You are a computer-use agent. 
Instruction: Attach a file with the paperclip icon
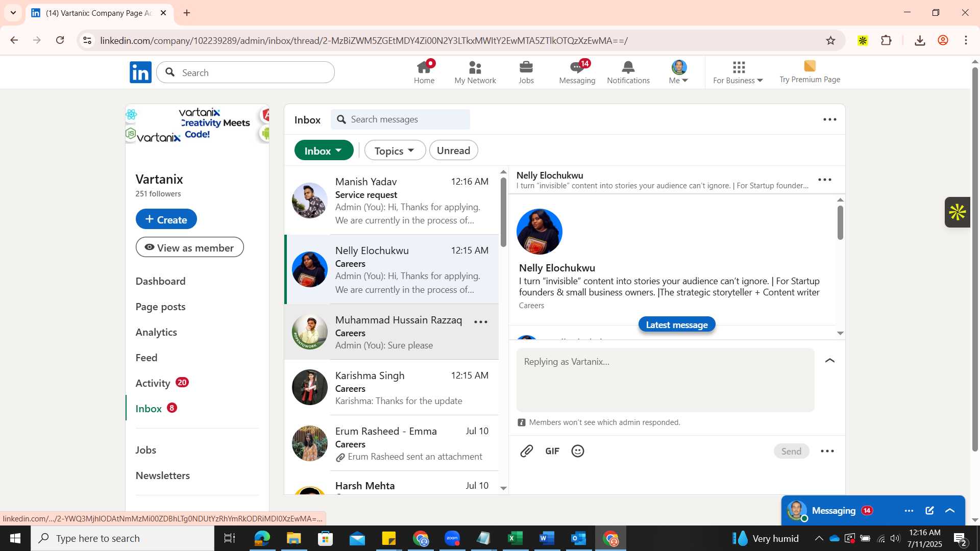click(x=527, y=451)
